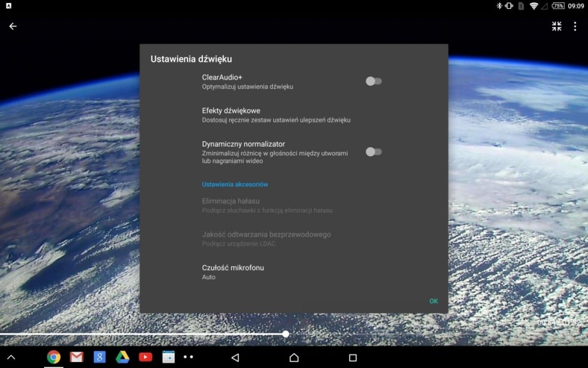Open the Google search app icon
This screenshot has width=588, height=368.
[x=99, y=357]
